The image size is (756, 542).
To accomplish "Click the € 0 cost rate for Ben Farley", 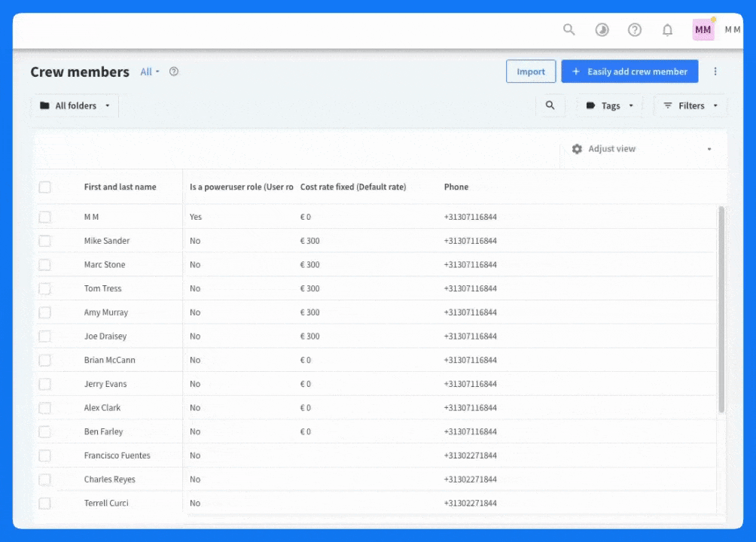I will point(305,431).
